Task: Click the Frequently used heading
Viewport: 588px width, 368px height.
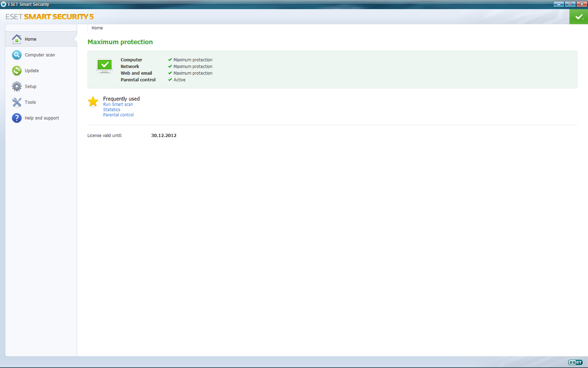Action: [x=121, y=99]
